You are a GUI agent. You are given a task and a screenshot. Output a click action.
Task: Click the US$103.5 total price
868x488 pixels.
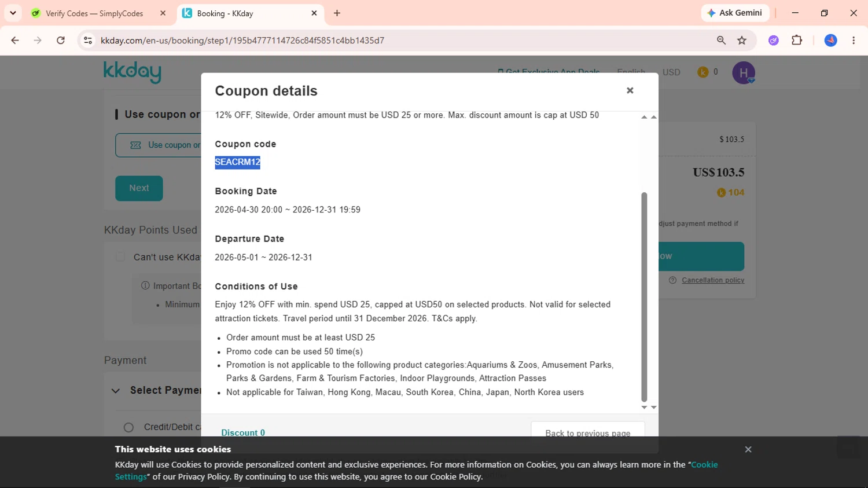pos(718,173)
